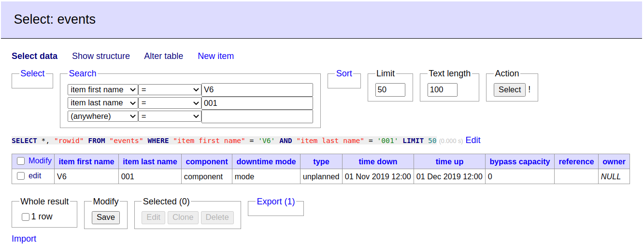Click into the Limit input field
The height and width of the screenshot is (245, 644).
click(x=390, y=90)
